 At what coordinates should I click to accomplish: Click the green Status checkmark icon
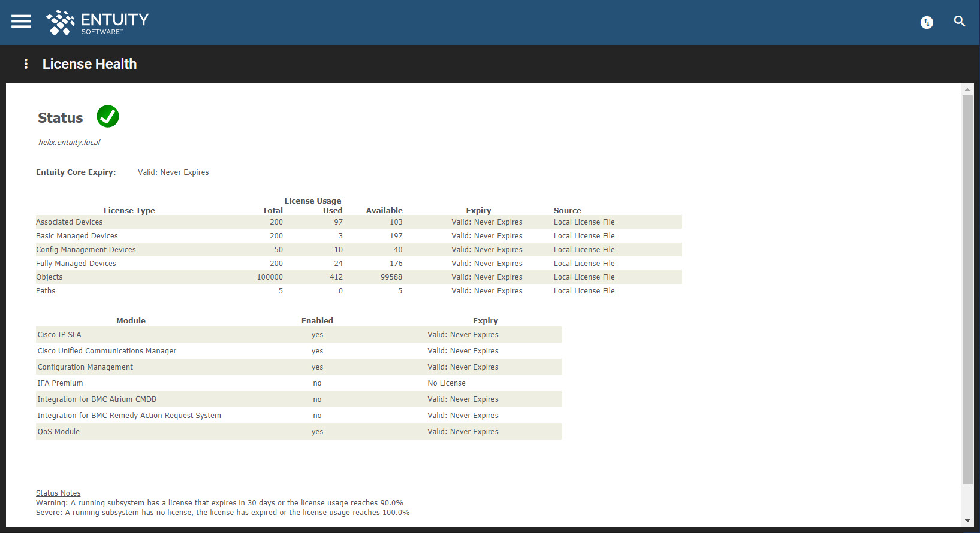[108, 116]
